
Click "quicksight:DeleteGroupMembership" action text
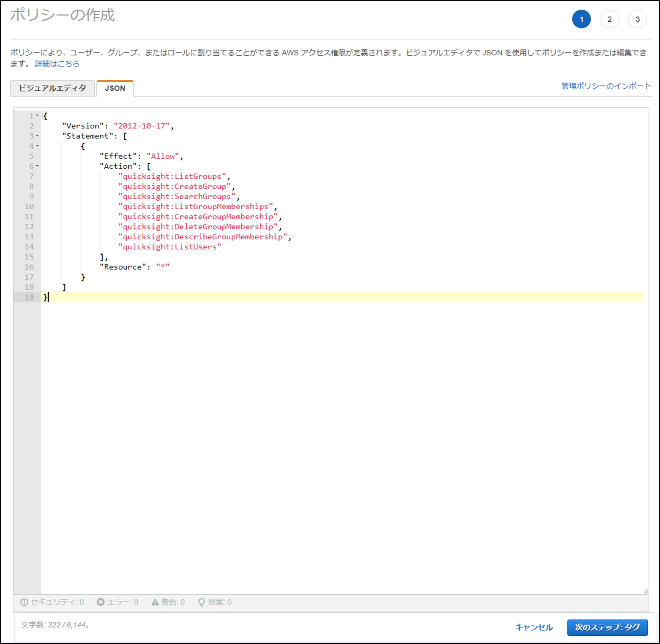tap(198, 227)
